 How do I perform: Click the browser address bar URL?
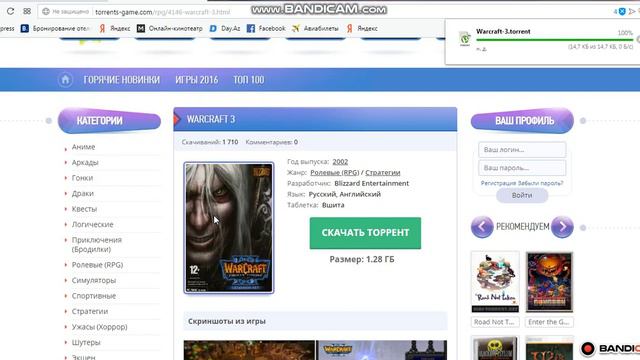coord(162,12)
